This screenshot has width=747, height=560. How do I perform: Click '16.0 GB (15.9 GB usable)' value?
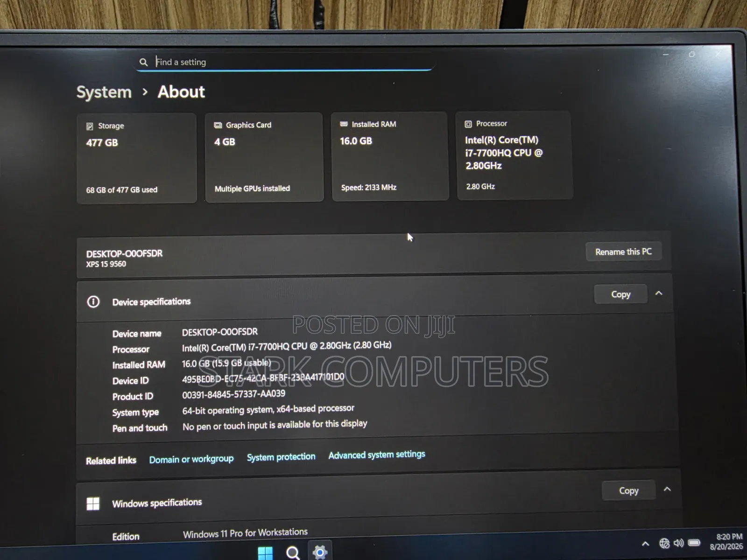click(226, 363)
